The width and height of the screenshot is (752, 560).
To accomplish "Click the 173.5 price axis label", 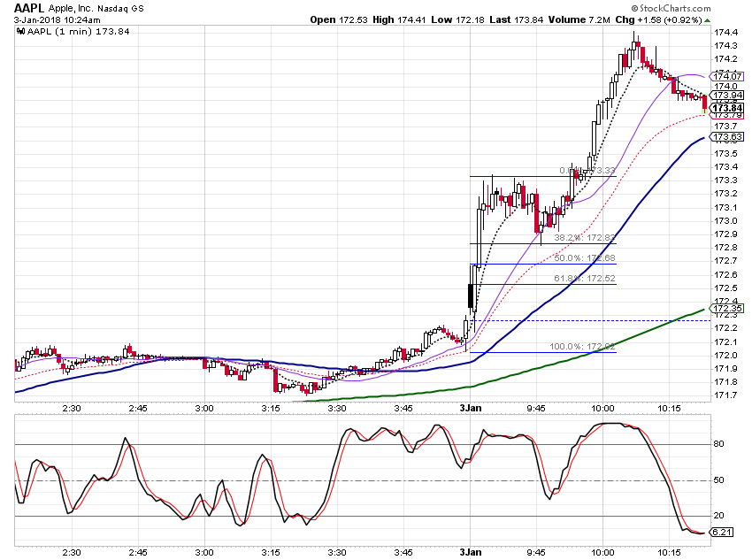I will [x=725, y=153].
